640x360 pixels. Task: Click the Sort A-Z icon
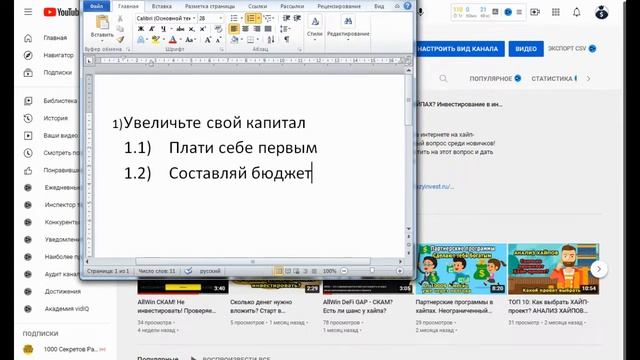271,40
